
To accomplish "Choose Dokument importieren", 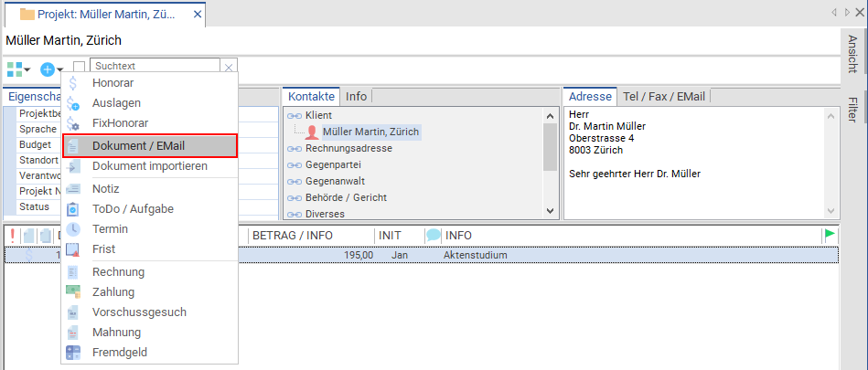I will click(x=149, y=166).
